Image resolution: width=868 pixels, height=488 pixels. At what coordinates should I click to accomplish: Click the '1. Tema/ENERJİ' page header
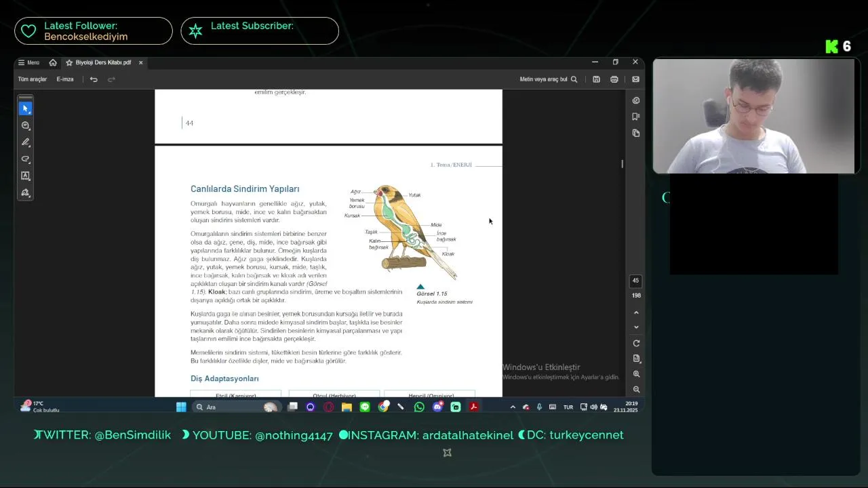[451, 165]
